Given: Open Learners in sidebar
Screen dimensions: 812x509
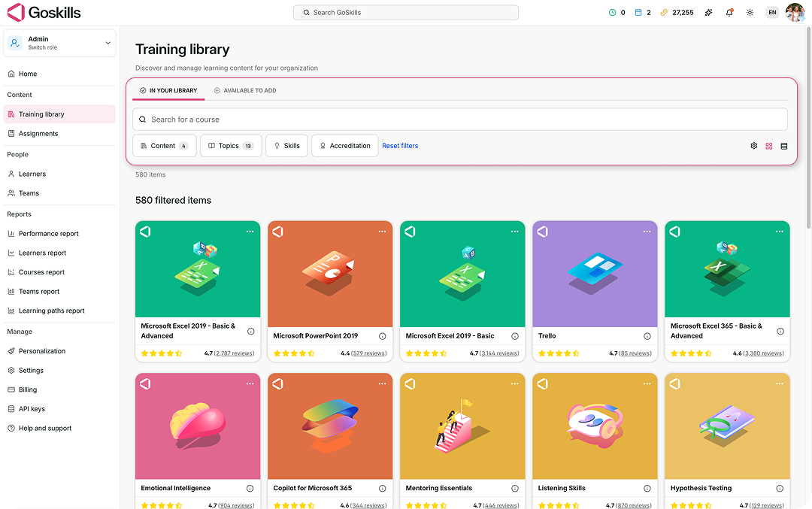Looking at the screenshot, I should 59,174.
